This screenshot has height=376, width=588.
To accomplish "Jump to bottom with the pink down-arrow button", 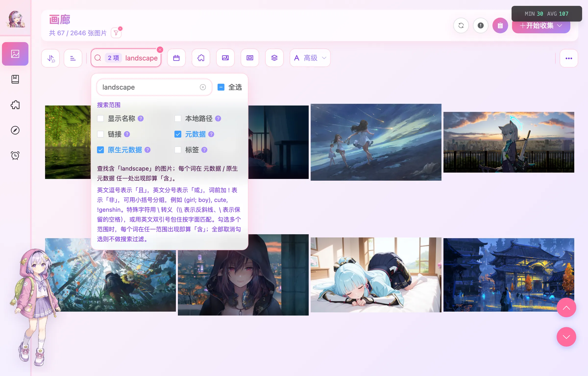I will pyautogui.click(x=566, y=337).
